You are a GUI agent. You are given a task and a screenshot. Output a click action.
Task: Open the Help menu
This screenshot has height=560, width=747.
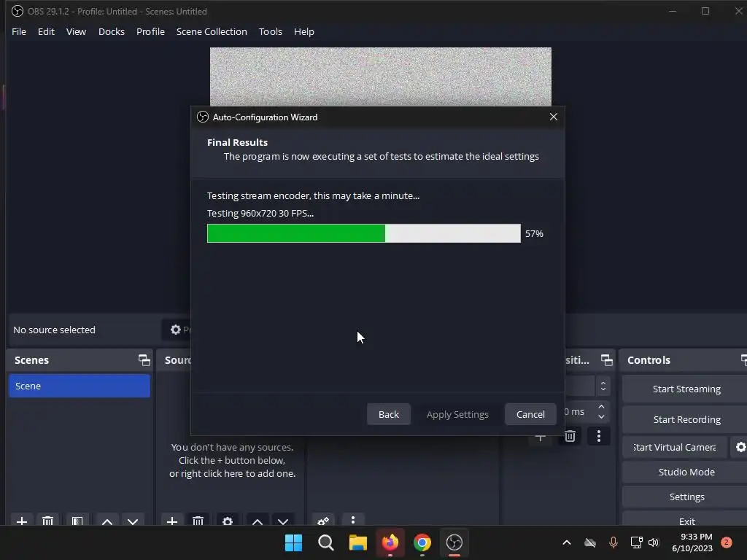point(304,31)
